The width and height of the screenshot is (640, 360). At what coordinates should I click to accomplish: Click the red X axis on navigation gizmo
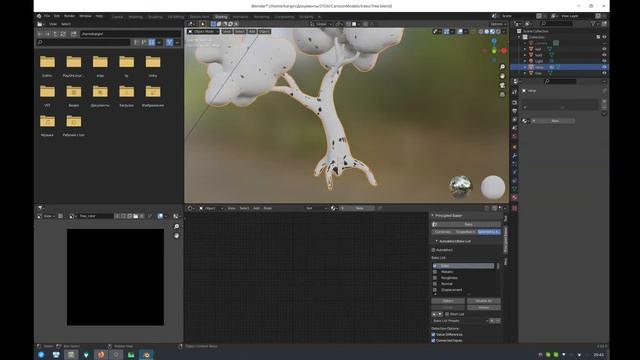click(x=504, y=51)
